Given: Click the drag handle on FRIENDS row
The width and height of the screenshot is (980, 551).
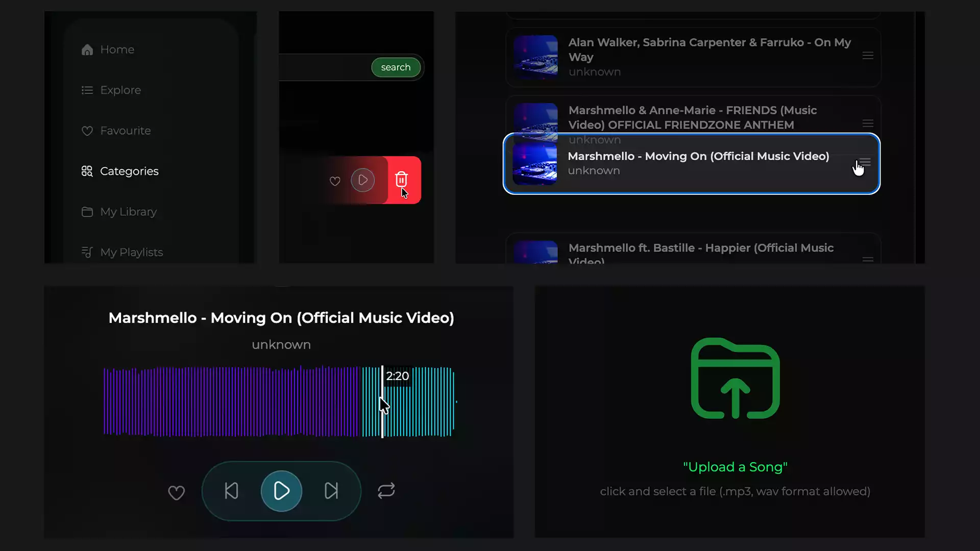Looking at the screenshot, I should 868,123.
